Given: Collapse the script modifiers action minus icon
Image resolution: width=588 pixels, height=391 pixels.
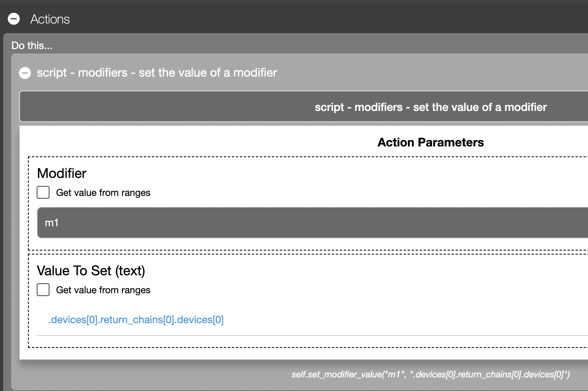Looking at the screenshot, I should tap(25, 73).
